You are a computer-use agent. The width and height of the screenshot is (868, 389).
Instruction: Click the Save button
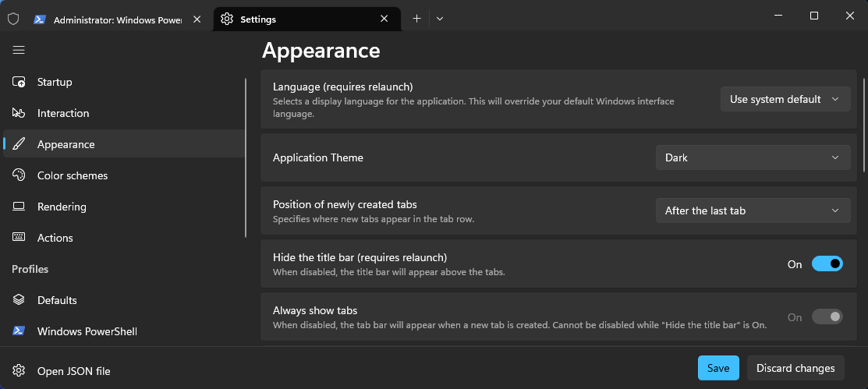[x=718, y=368]
